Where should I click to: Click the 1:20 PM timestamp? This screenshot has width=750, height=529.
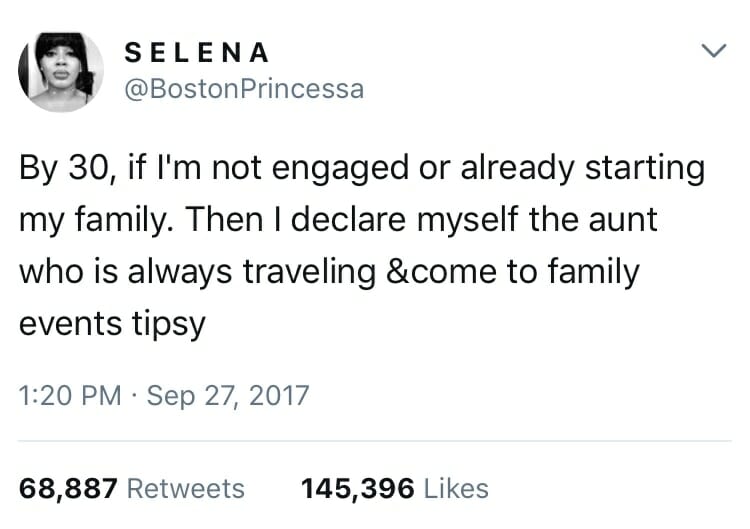pyautogui.click(x=67, y=396)
